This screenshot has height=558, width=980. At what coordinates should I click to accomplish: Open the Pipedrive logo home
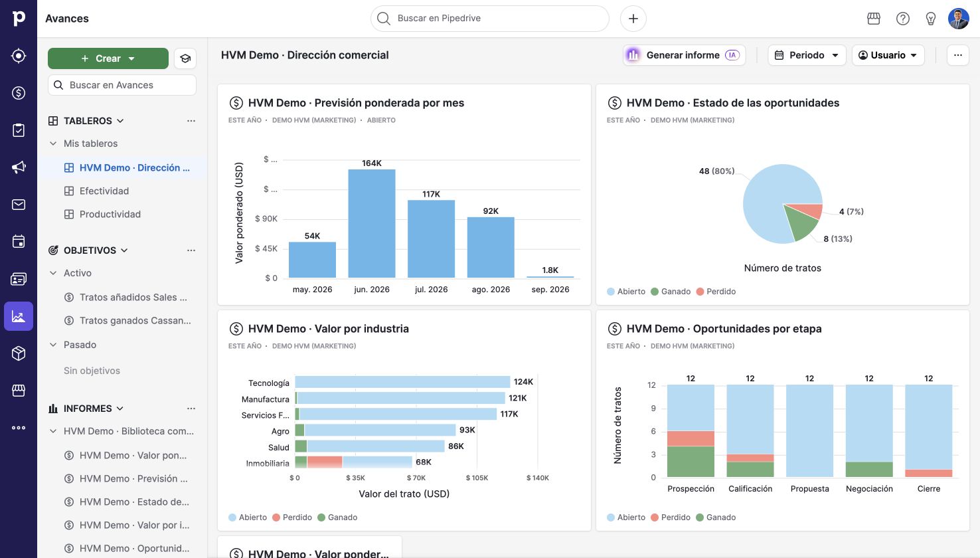(x=19, y=19)
